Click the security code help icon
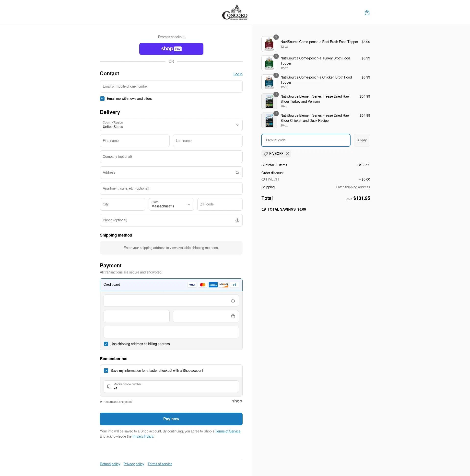The image size is (470, 476). pyautogui.click(x=233, y=316)
